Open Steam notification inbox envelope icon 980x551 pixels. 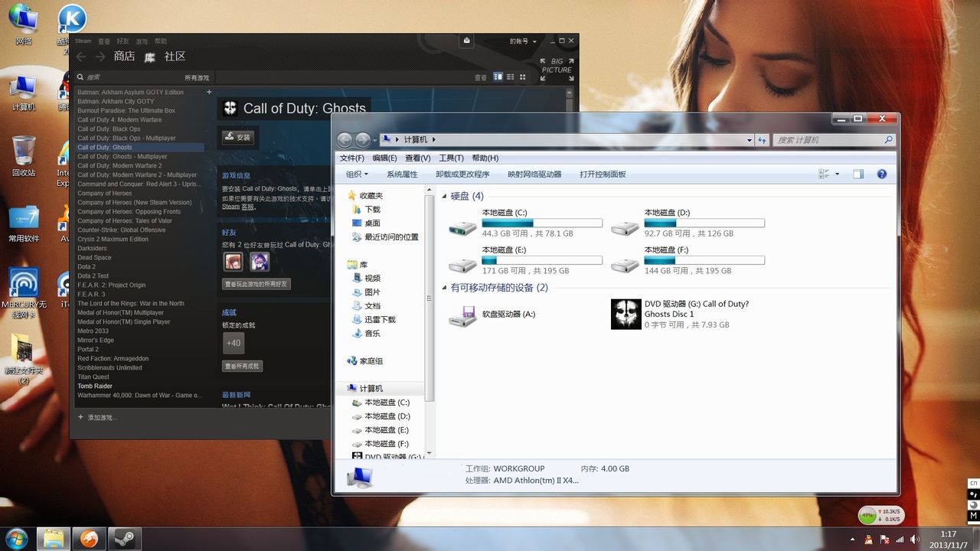(x=467, y=41)
